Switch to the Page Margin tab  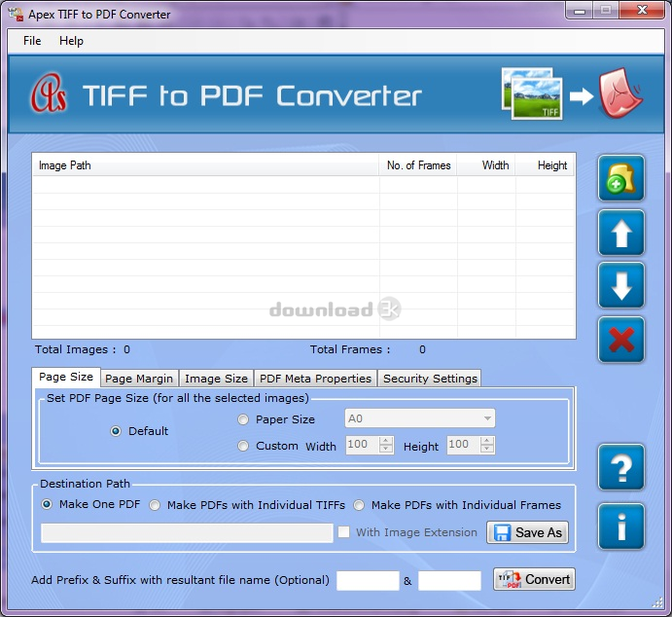tap(139, 379)
